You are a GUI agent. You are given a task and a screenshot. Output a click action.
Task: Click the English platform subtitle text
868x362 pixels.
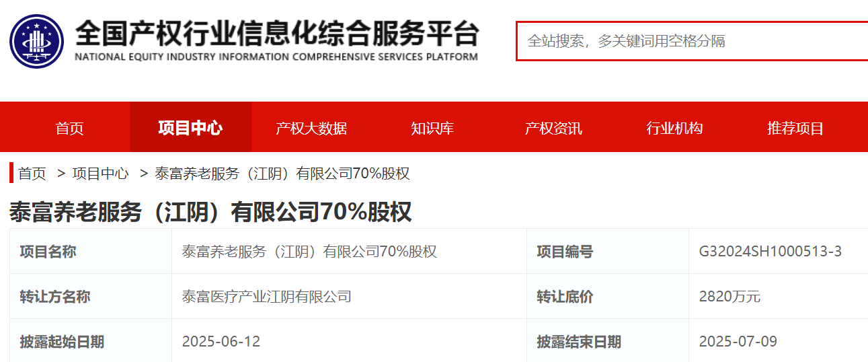tap(276, 57)
